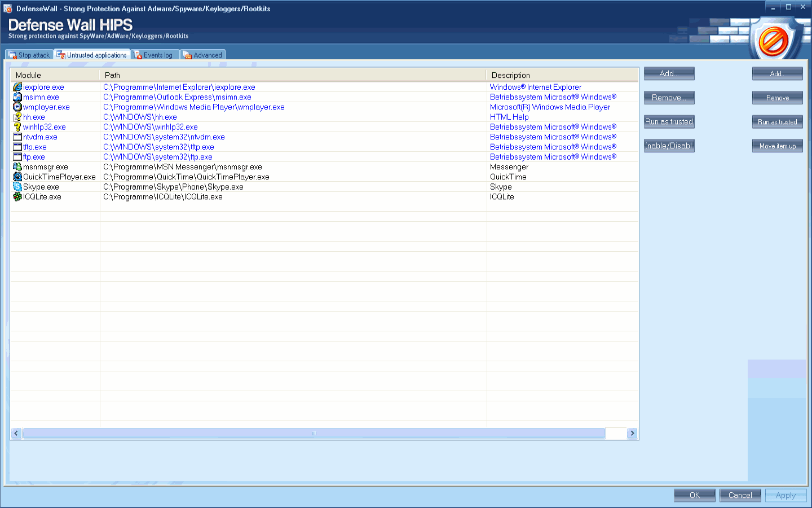Click the Windows® Internet Explorer description
Viewport: 812px width, 508px height.
[x=536, y=87]
